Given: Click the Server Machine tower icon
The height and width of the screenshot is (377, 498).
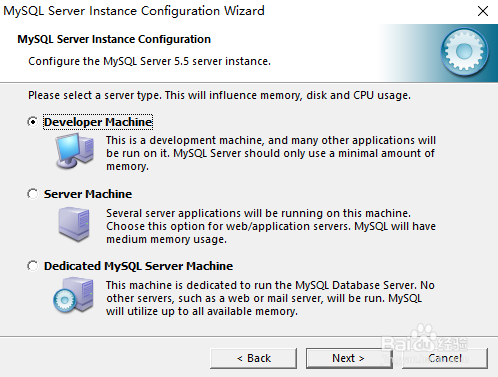Looking at the screenshot, I should click(x=74, y=224).
